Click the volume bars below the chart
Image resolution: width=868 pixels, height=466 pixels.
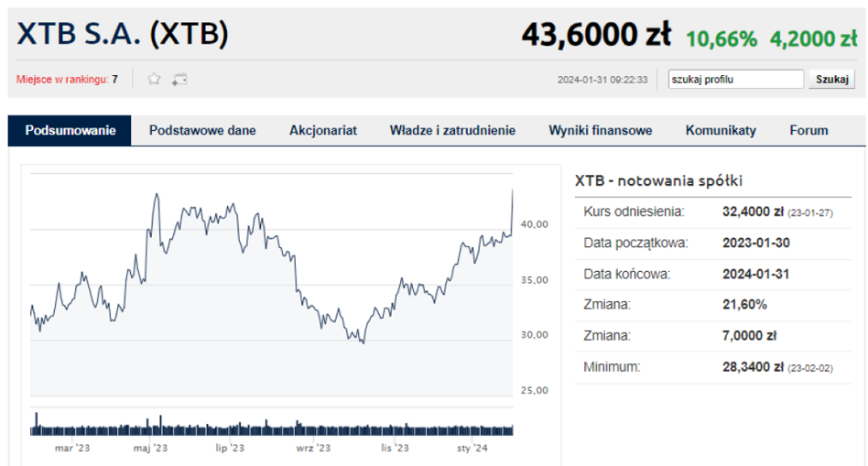click(x=271, y=425)
